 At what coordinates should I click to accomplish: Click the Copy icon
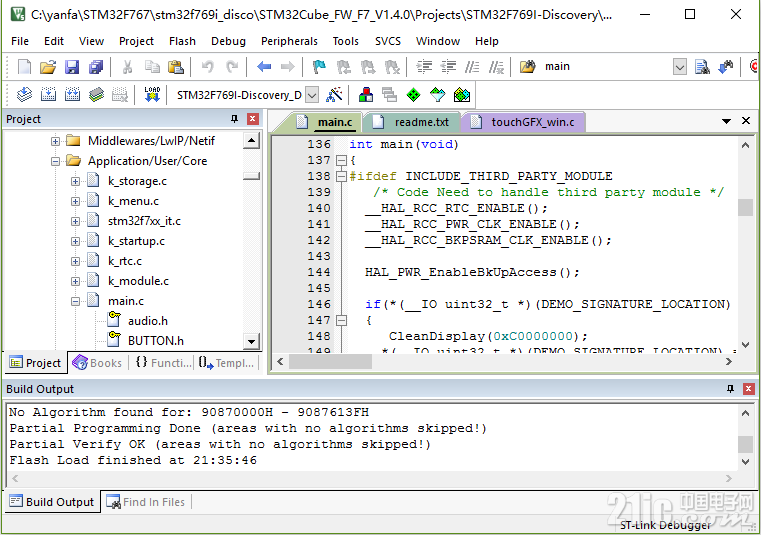[152, 67]
